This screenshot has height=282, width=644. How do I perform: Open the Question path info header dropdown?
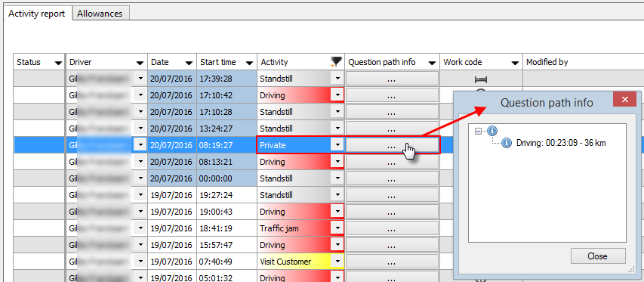pyautogui.click(x=432, y=63)
